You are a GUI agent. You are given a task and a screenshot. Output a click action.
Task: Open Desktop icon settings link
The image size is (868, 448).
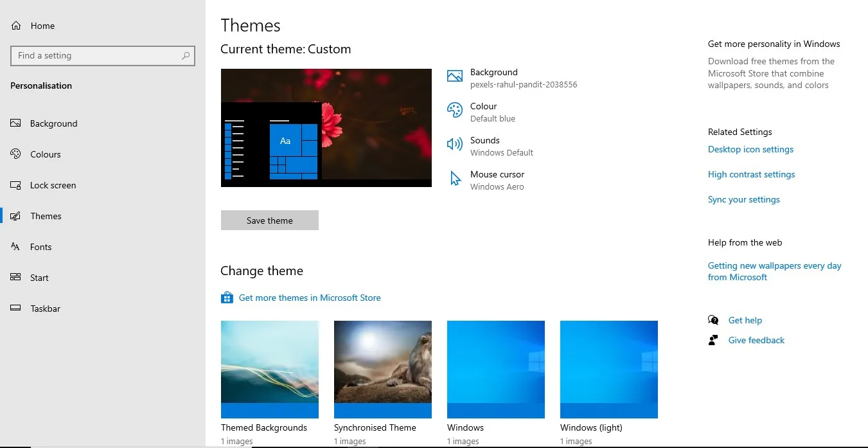750,149
